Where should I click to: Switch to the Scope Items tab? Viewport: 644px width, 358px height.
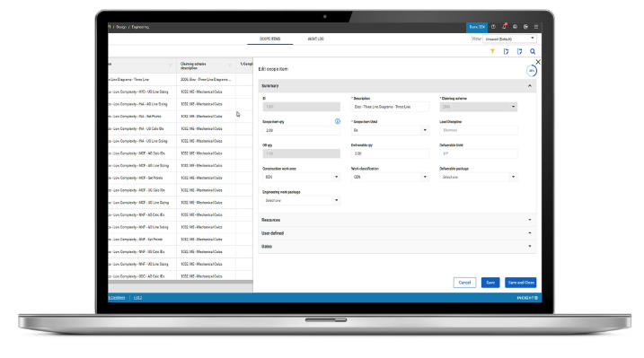(x=269, y=39)
